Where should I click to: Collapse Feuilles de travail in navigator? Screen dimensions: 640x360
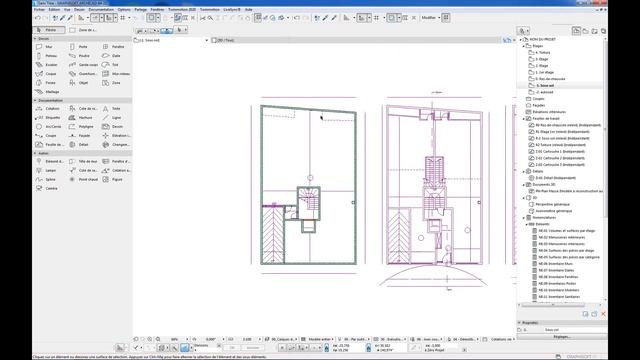524,118
